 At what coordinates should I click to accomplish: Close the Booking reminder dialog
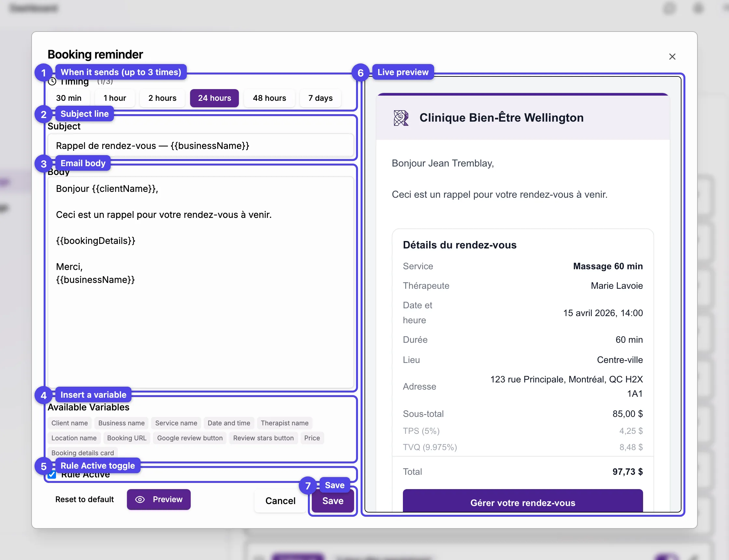point(672,57)
